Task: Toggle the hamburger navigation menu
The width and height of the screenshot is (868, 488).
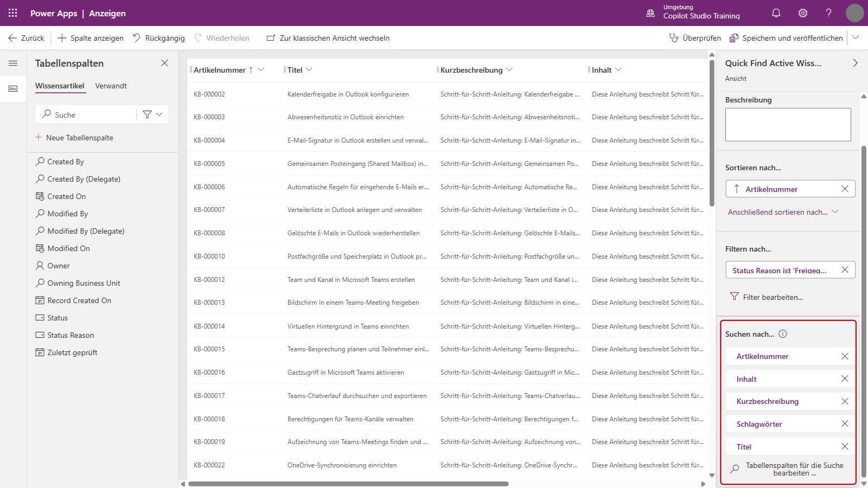Action: pos(13,63)
